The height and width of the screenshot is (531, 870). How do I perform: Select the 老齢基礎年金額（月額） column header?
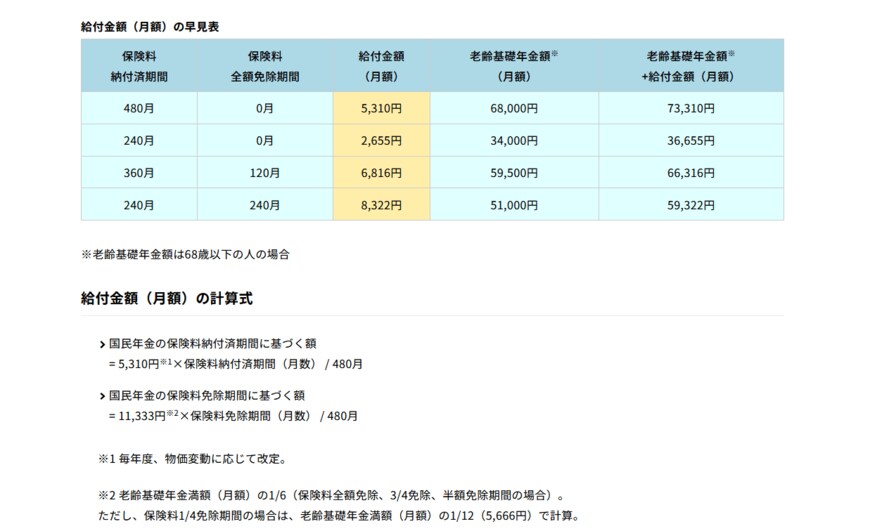tap(514, 66)
